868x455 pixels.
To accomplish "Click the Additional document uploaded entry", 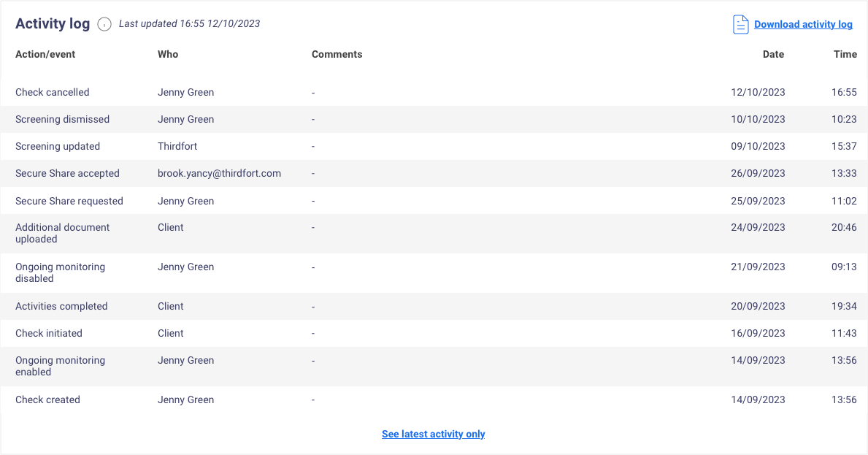I will 62,233.
